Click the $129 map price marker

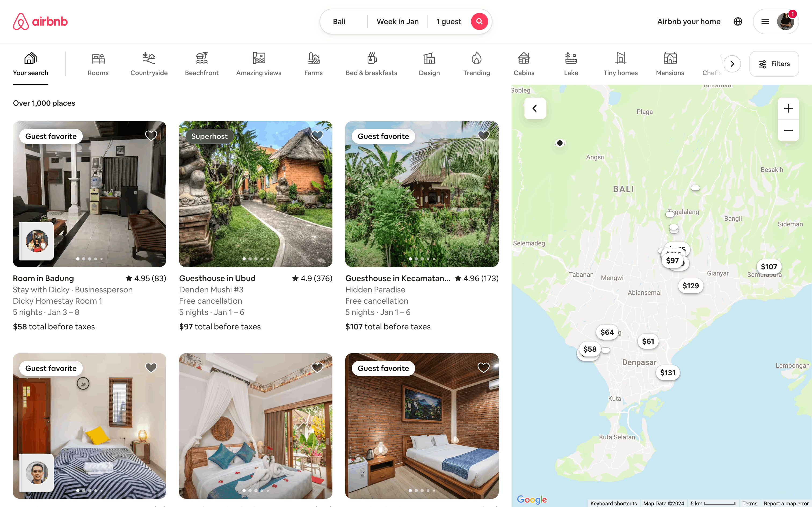[x=691, y=286]
